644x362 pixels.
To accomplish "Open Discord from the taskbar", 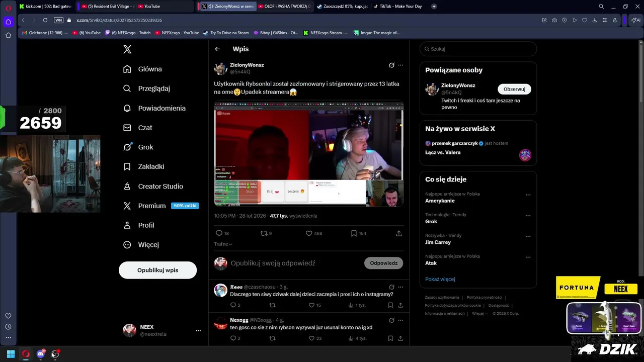I will [41, 354].
